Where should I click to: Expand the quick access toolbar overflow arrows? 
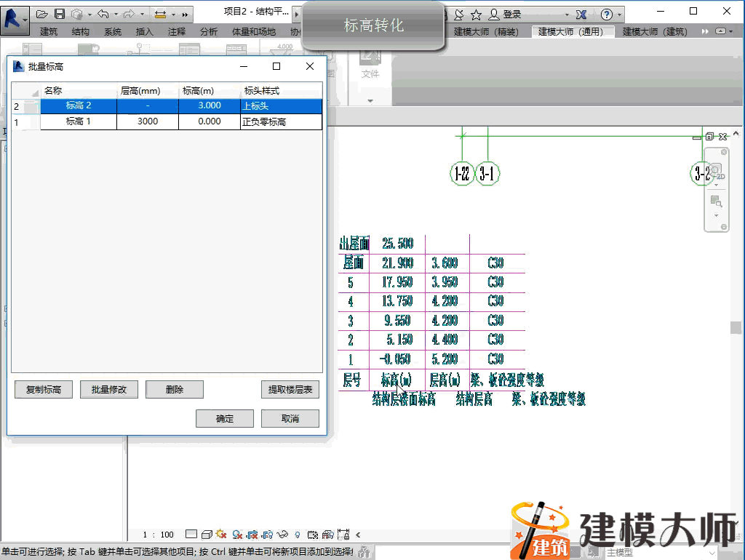point(185,15)
